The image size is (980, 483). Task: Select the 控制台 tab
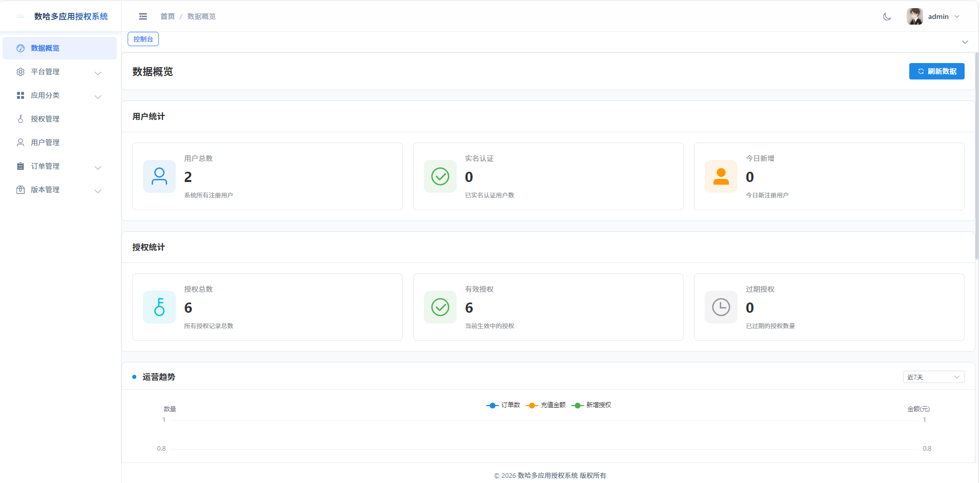tap(143, 39)
